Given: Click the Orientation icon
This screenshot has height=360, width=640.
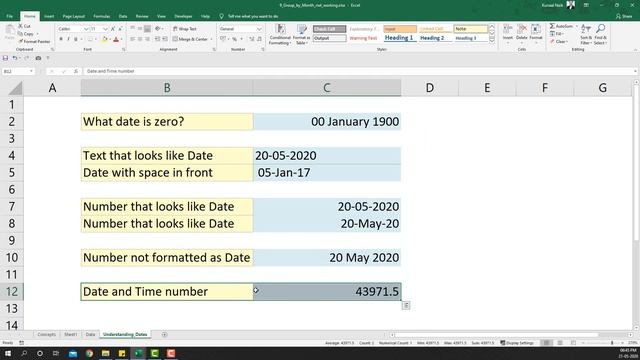Looking at the screenshot, I should click(158, 29).
